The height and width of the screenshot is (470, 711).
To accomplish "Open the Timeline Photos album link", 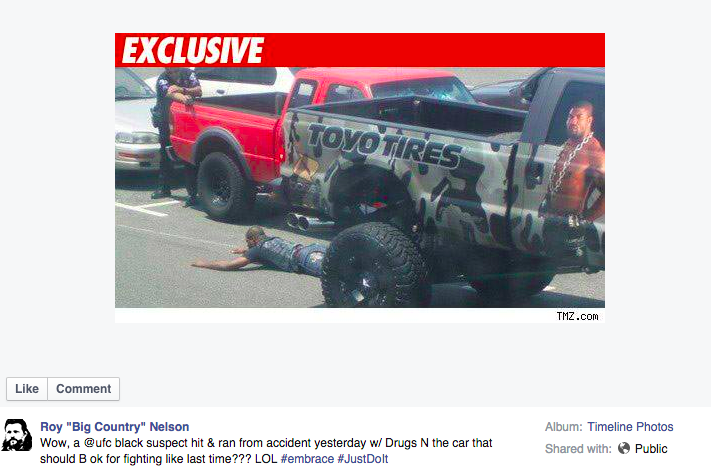I will tap(630, 427).
